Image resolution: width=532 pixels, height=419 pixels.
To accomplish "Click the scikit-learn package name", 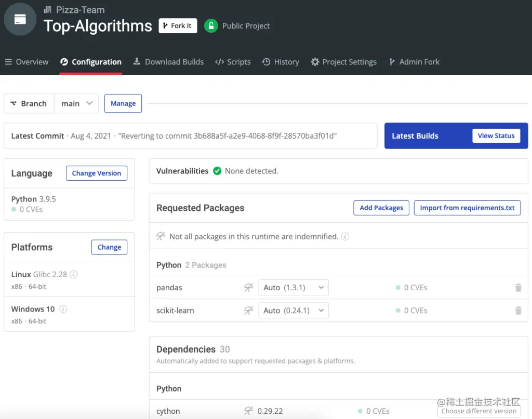I will tap(175, 310).
